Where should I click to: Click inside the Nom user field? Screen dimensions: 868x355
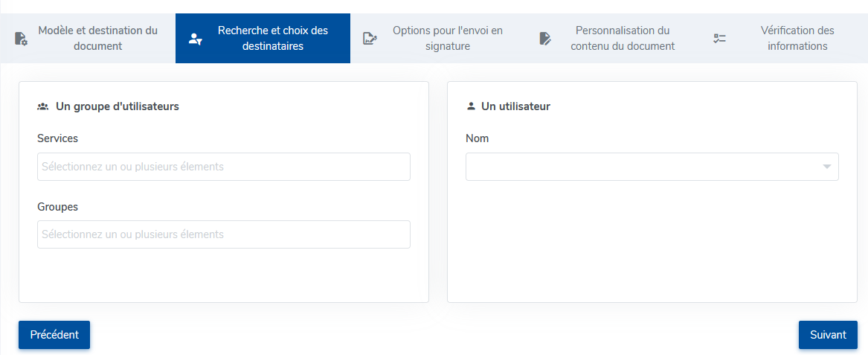tap(652, 167)
